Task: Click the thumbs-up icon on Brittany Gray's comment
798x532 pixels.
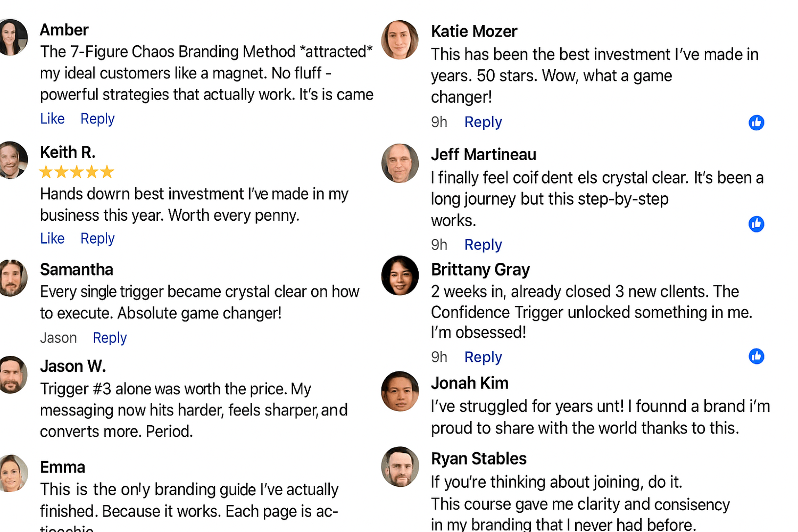Action: coord(756,356)
